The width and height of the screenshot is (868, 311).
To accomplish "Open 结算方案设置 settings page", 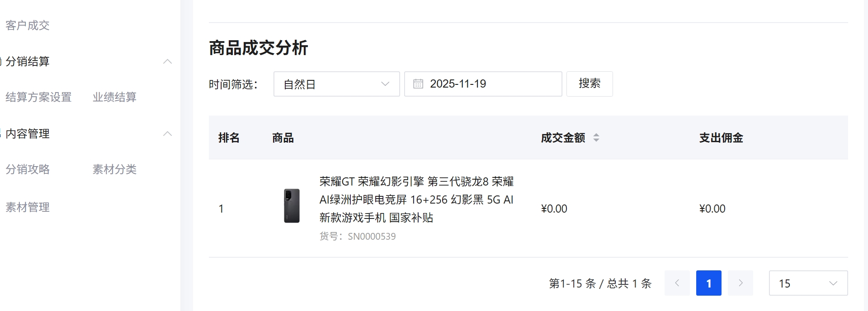I will [x=38, y=97].
